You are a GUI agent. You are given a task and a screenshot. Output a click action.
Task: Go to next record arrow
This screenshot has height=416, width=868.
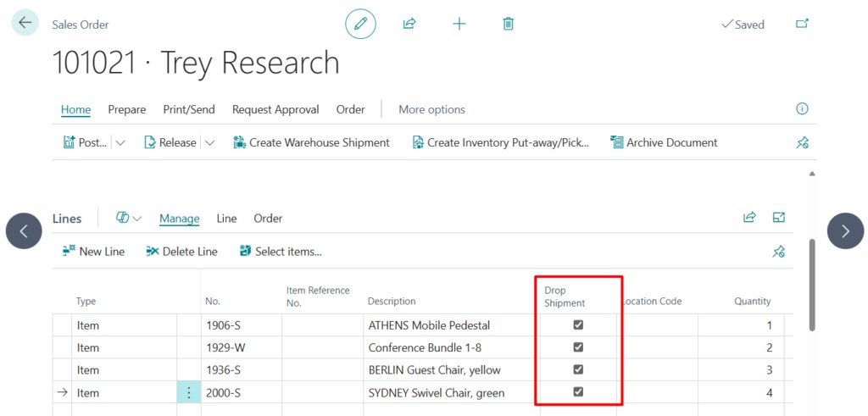(845, 230)
